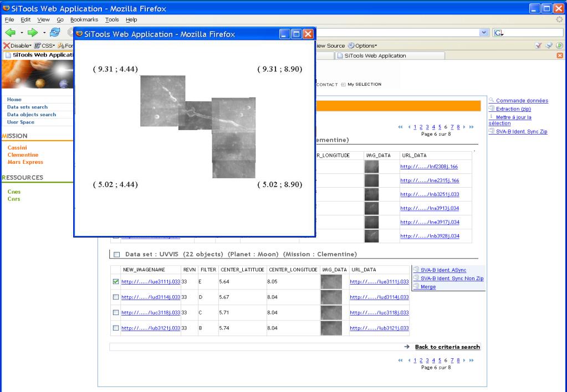This screenshot has height=392, width=567.
Task: Go forward with the green right arrow
Action: [x=33, y=33]
